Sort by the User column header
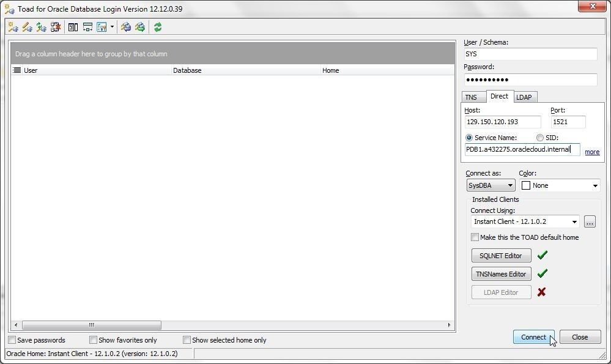Viewport: 611px width, 364px height. (97, 70)
